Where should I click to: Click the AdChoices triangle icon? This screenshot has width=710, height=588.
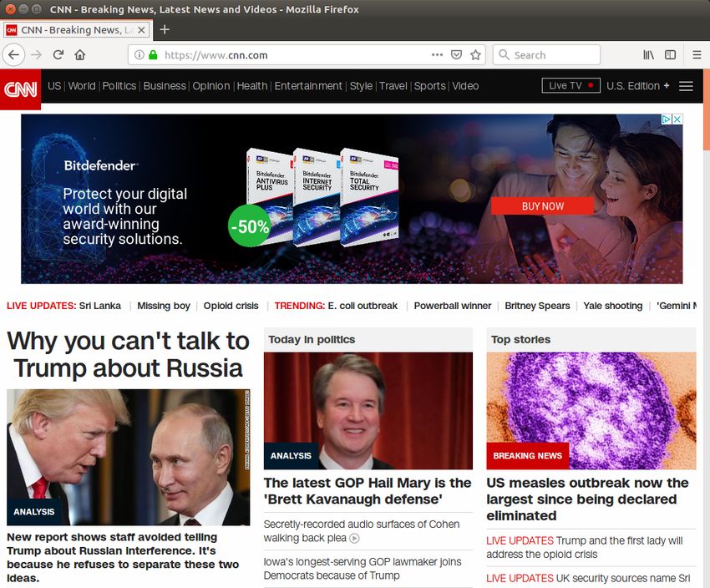point(667,119)
